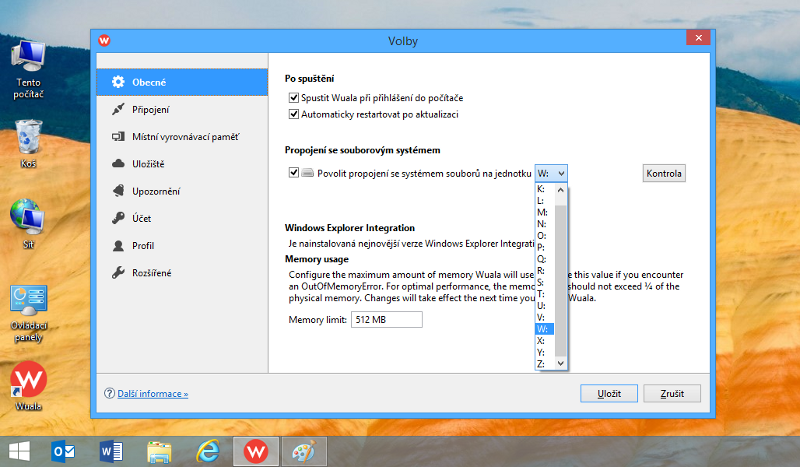Disable Spustit Wuala při přihlášení checkbox
The height and width of the screenshot is (467, 800).
click(x=294, y=98)
